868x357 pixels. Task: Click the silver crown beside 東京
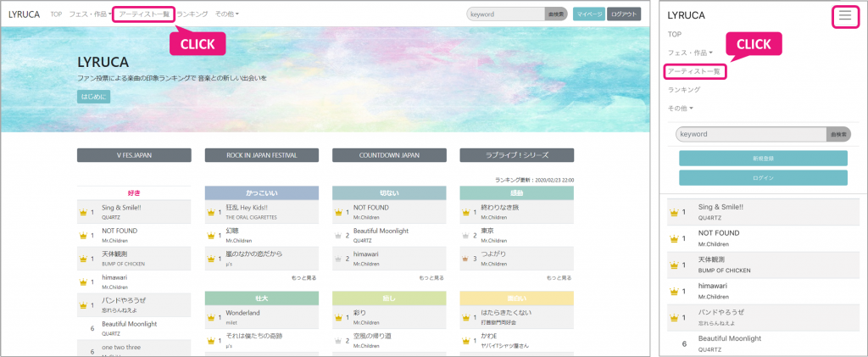click(x=466, y=235)
